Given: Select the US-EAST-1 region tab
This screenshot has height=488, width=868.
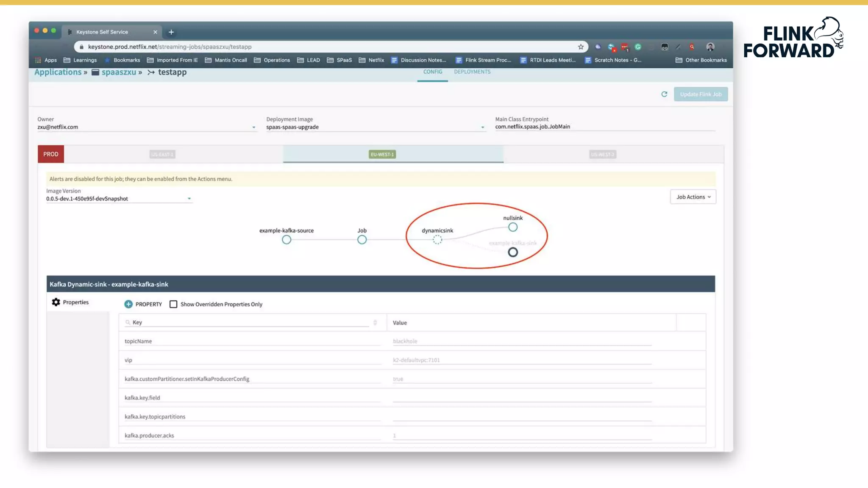Looking at the screenshot, I should click(162, 154).
